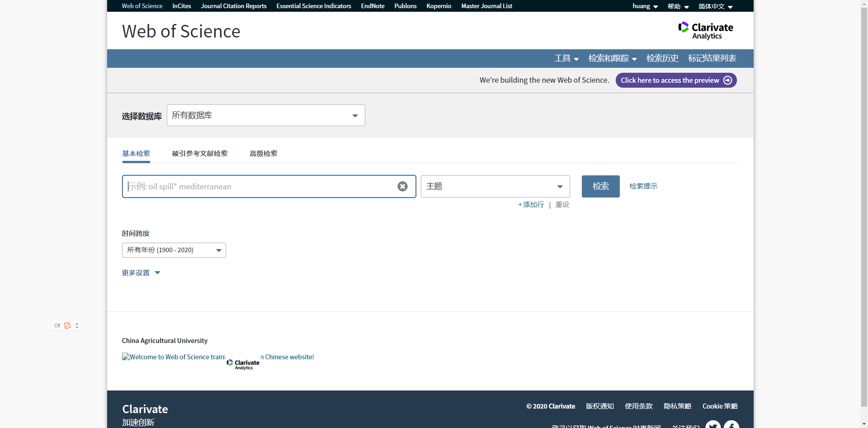Open the 简体中文 language menu

[x=715, y=6]
